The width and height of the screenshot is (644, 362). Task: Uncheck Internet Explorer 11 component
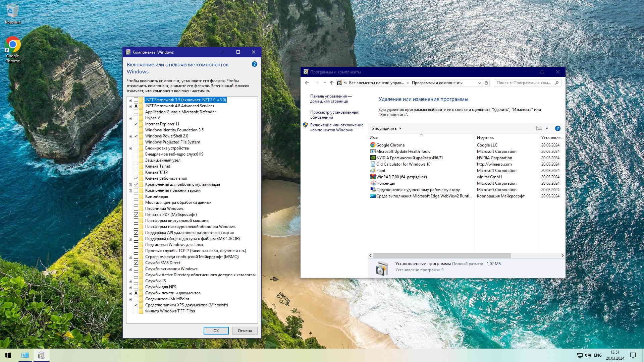pos(136,124)
